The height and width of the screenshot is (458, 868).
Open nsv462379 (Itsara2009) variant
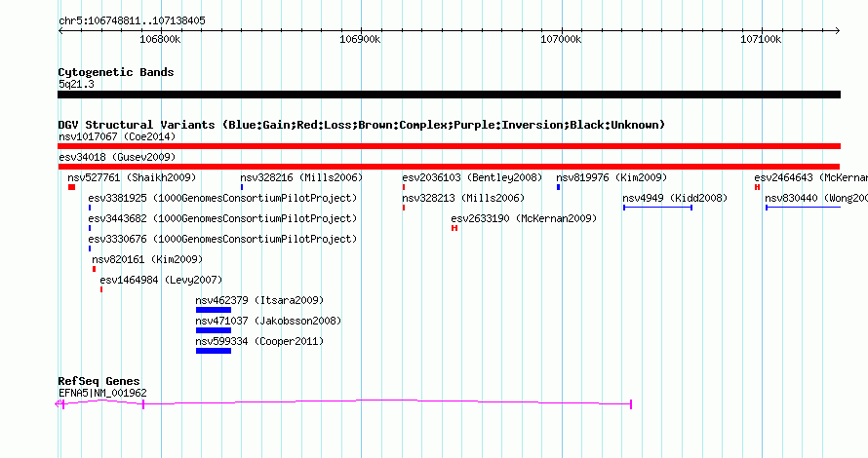[259, 300]
